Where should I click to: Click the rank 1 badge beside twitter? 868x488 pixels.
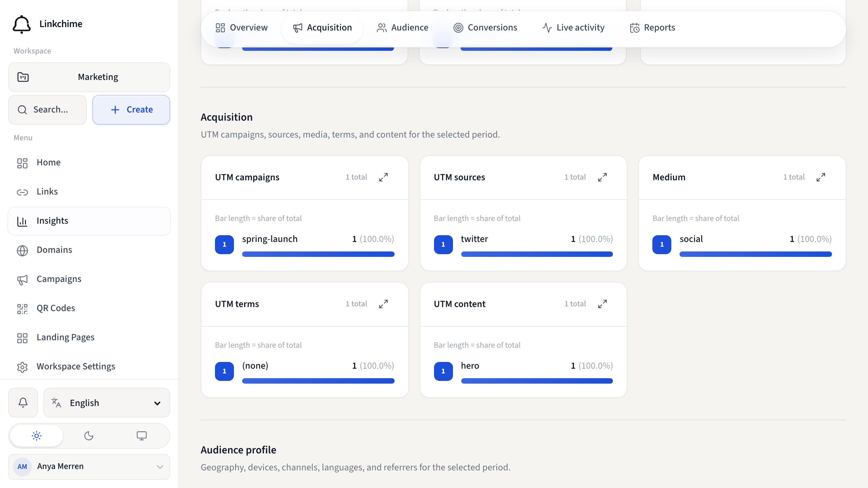pos(443,245)
